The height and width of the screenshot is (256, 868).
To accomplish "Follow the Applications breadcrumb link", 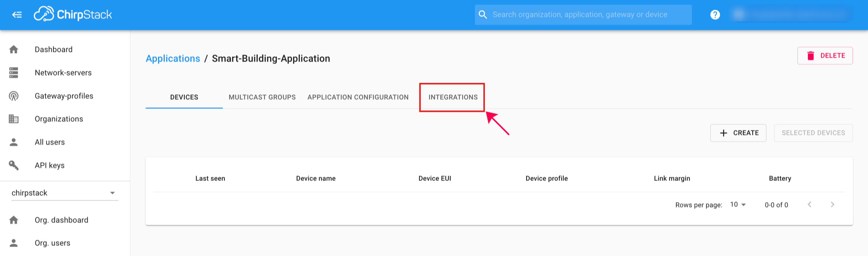I will point(172,59).
